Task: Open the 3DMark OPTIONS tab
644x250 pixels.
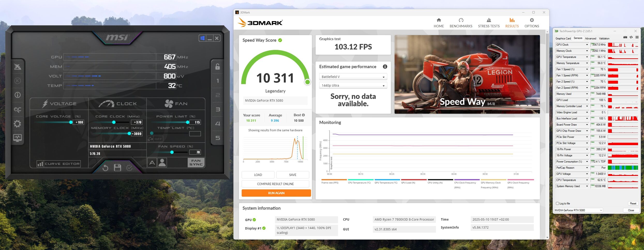Action: 532,23
